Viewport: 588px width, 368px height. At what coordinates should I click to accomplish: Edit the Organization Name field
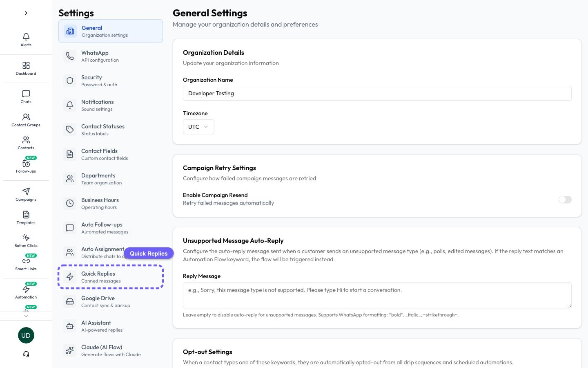tap(377, 93)
